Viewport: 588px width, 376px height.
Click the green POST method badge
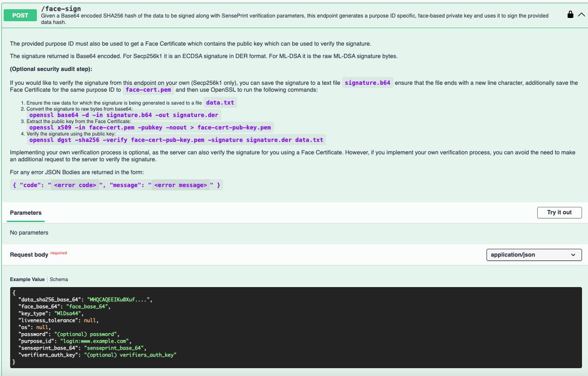[20, 15]
